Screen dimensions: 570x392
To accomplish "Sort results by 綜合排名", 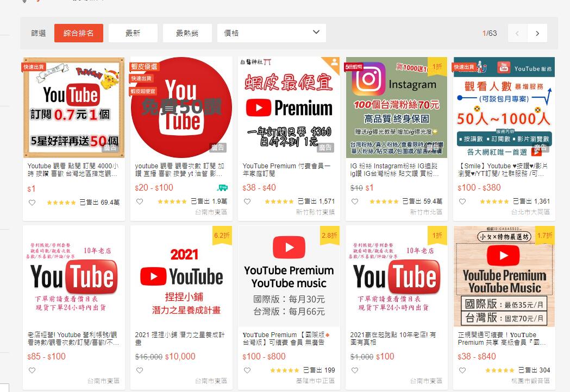I will (79, 33).
